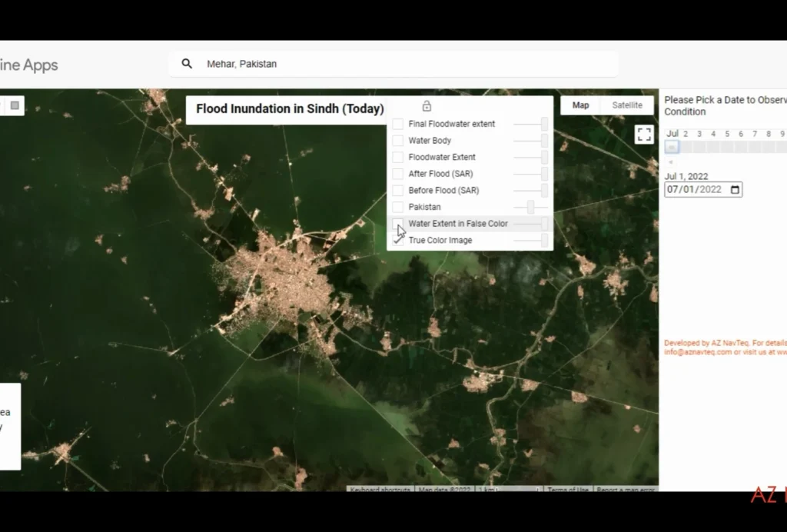Select the rectangle drawing tool
Screen dimensions: 787x532
coord(15,105)
